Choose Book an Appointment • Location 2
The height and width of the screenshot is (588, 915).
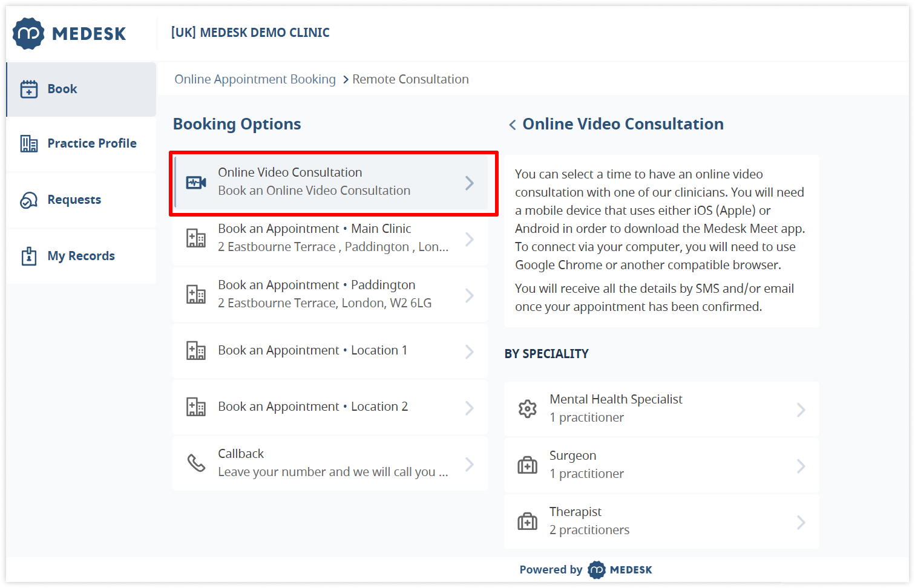[x=330, y=408]
